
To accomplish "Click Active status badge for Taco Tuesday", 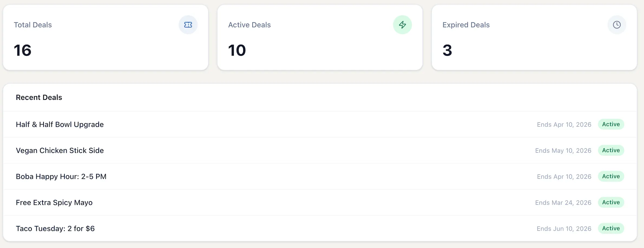I will coord(611,228).
